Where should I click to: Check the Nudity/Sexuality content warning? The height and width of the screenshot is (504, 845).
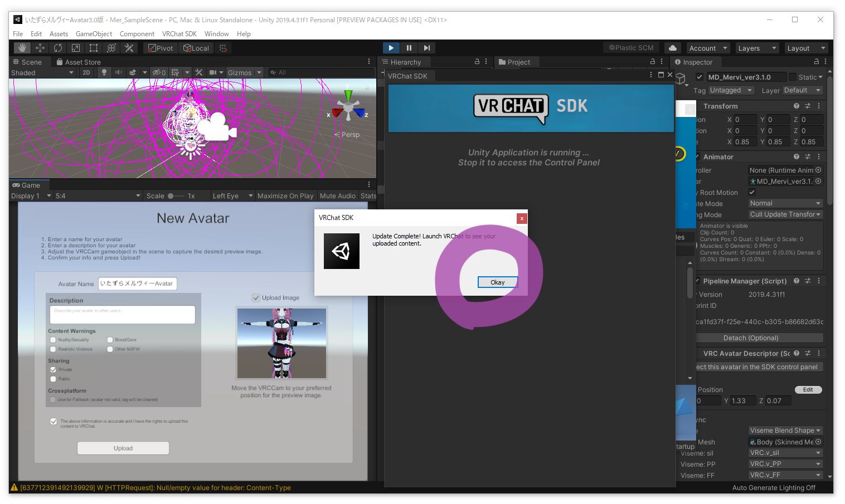click(x=53, y=340)
